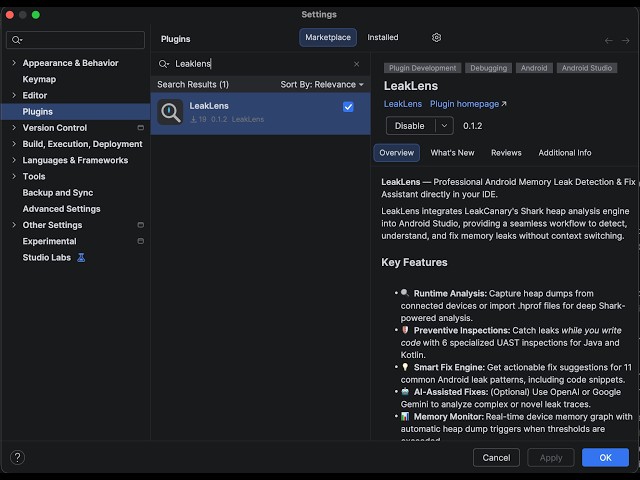Open the Reviews tab

[506, 153]
